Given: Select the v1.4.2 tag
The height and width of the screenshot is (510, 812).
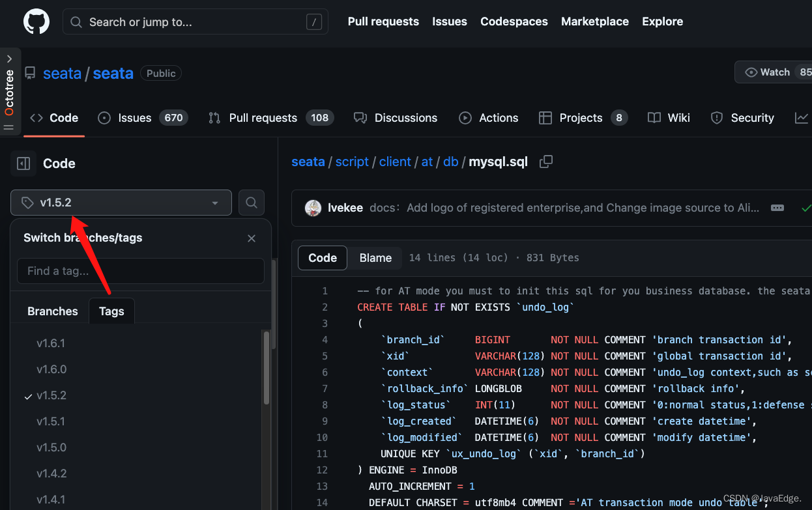Looking at the screenshot, I should tap(51, 474).
